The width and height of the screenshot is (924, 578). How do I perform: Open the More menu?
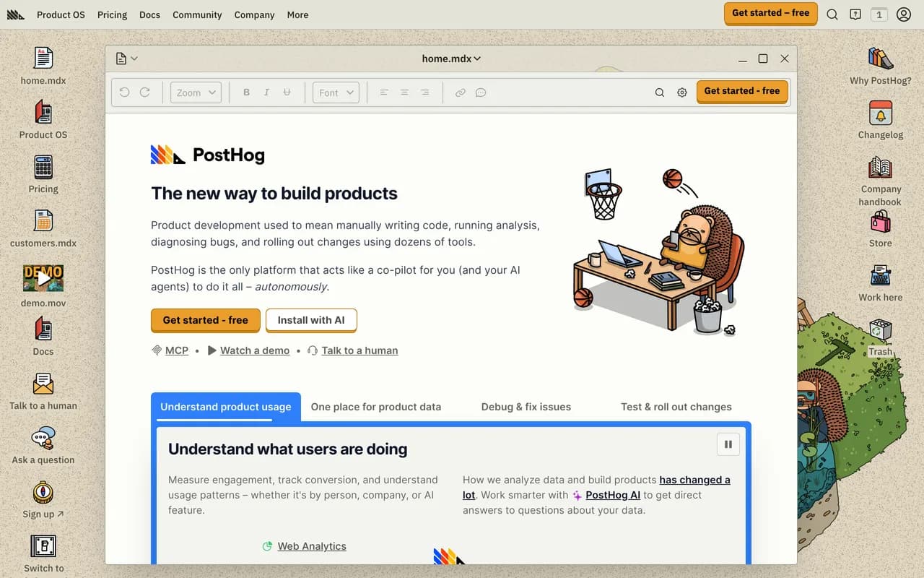pos(297,14)
